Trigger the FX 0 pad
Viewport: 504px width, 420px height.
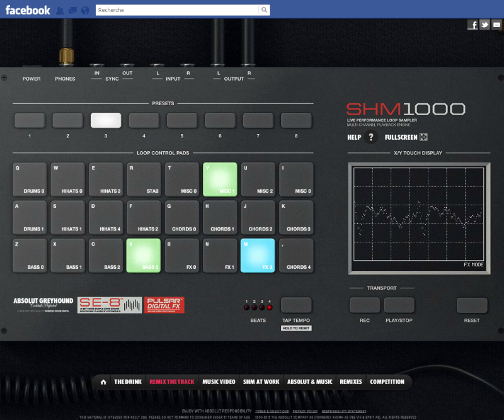(x=182, y=256)
